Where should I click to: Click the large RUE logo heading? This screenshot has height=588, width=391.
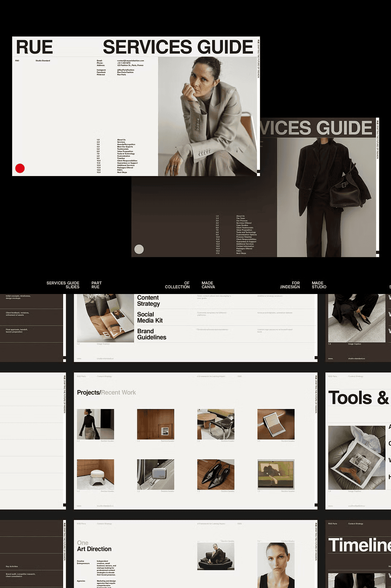pyautogui.click(x=35, y=47)
